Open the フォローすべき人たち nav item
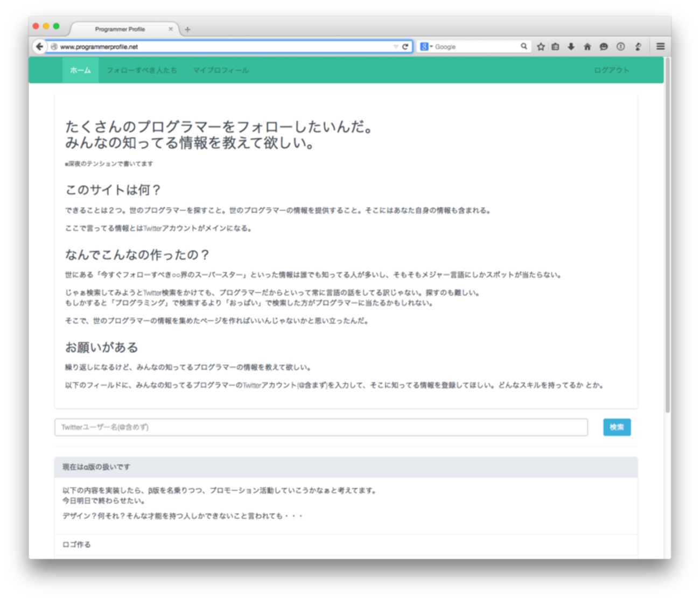The height and width of the screenshot is (600, 700). [142, 70]
